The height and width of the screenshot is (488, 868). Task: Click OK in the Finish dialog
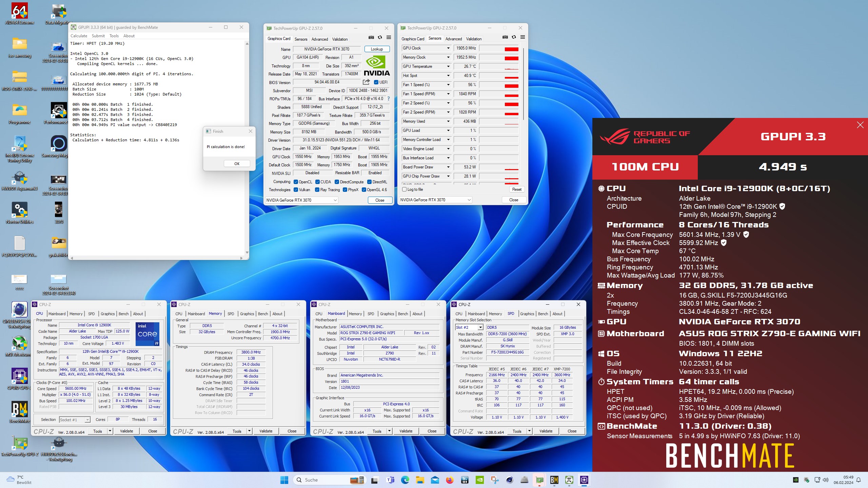(237, 164)
